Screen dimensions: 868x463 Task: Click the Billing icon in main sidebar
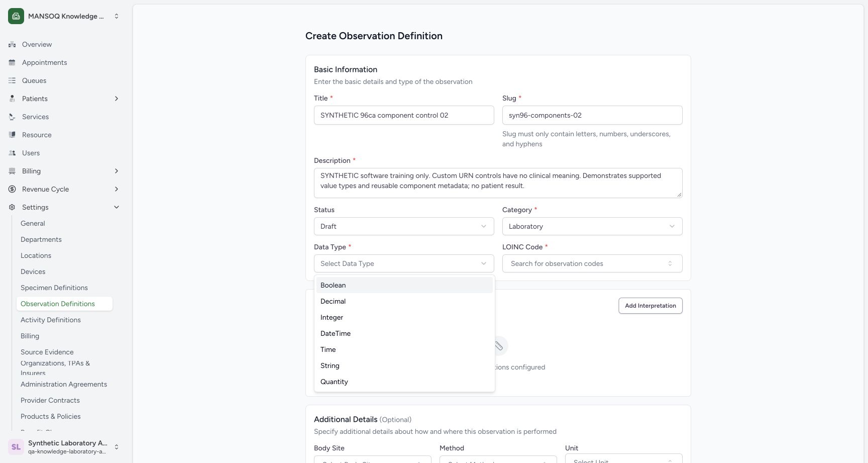pos(12,171)
